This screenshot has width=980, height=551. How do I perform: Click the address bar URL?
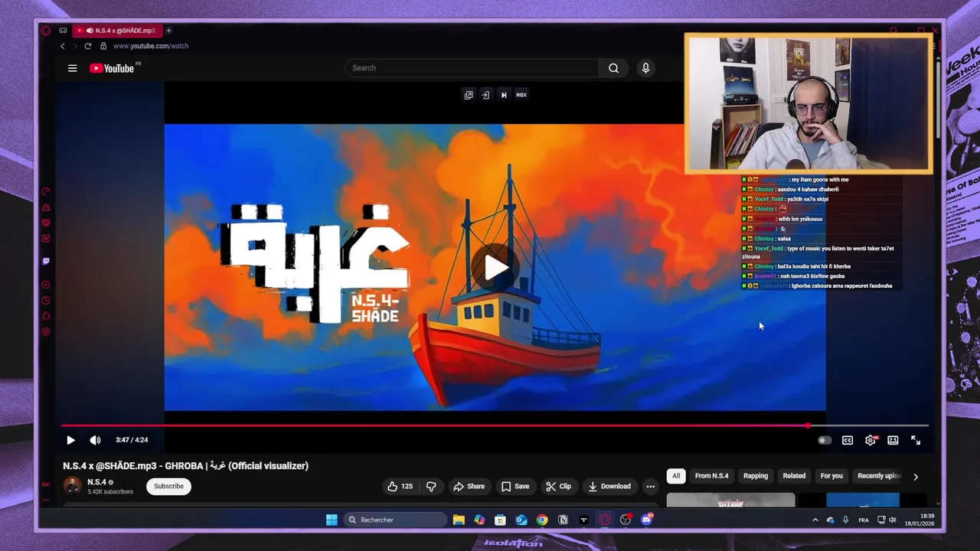(151, 46)
